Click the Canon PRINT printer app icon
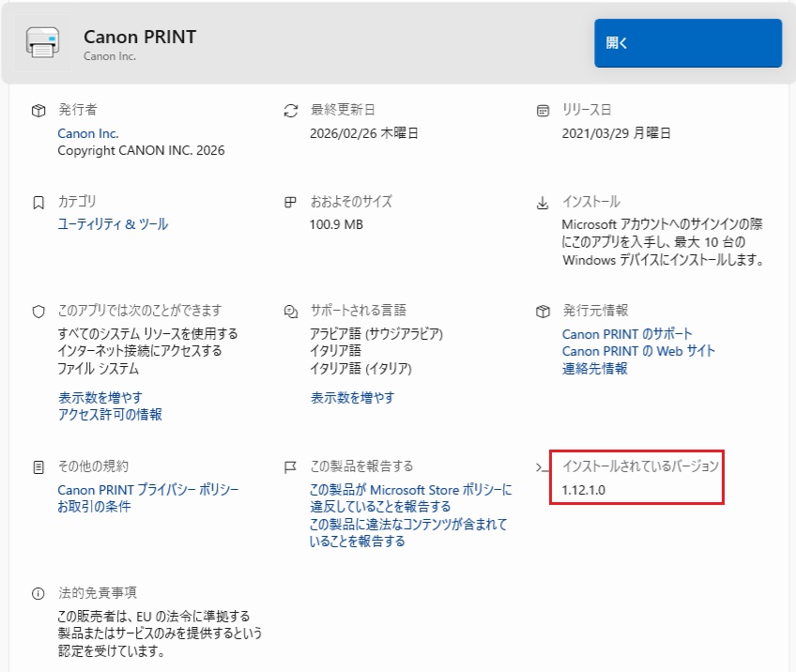 tap(42, 43)
